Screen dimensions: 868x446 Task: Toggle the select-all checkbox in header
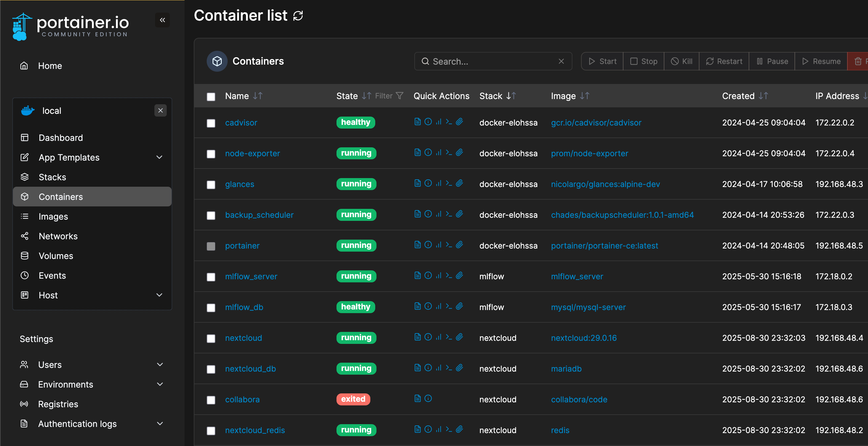click(x=211, y=97)
